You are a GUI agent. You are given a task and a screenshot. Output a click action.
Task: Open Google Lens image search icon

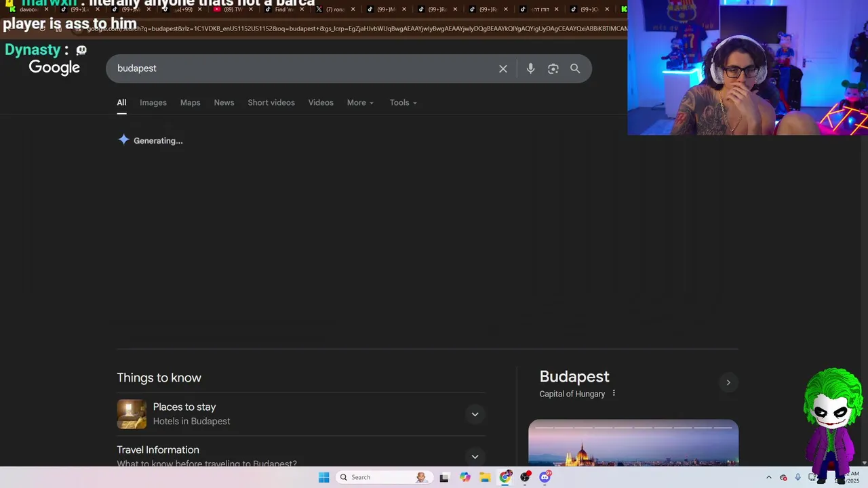(x=553, y=68)
